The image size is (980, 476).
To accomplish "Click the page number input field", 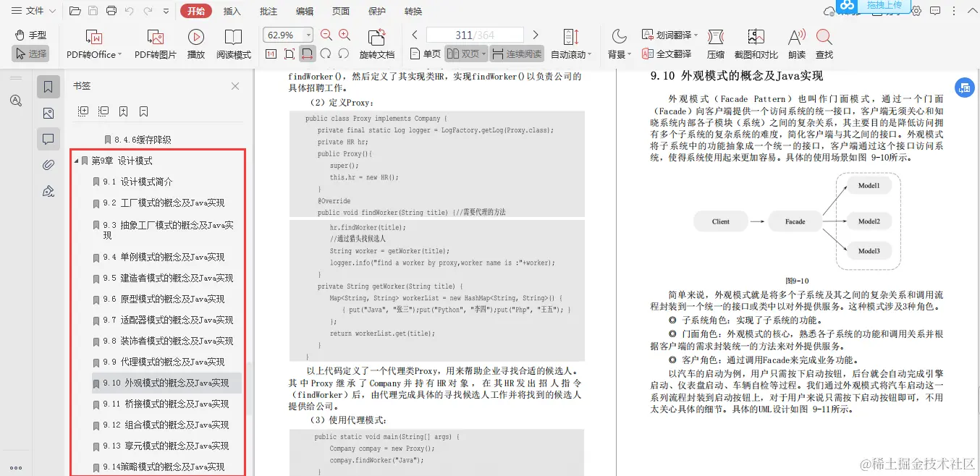I will pos(474,34).
